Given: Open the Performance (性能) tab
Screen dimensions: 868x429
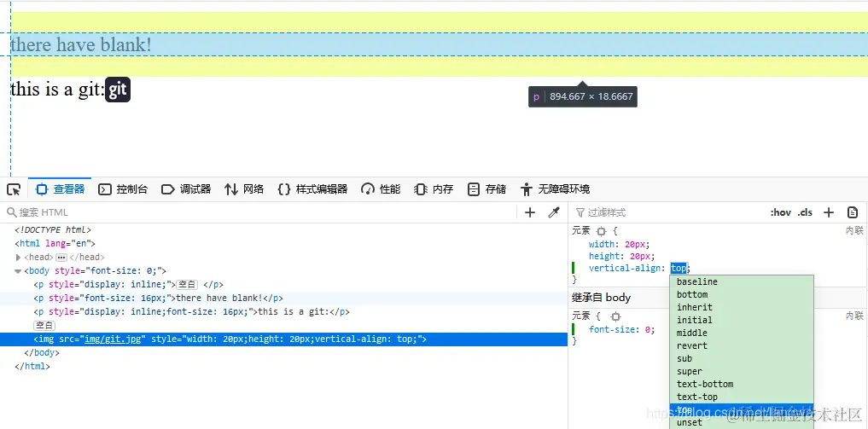Looking at the screenshot, I should pyautogui.click(x=381, y=189).
